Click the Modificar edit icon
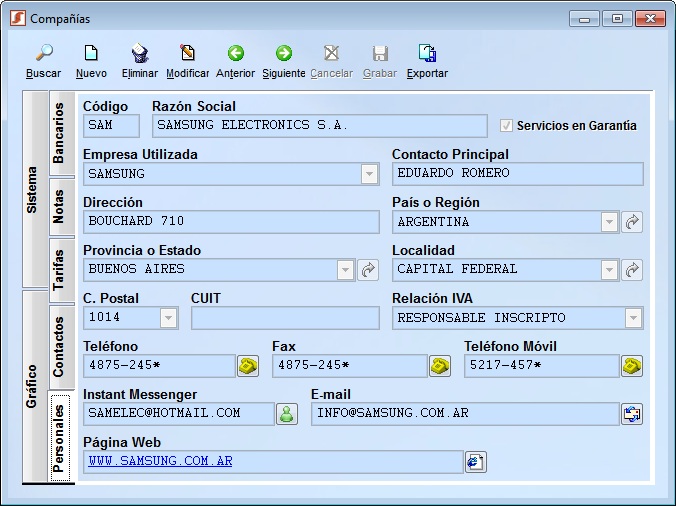The image size is (676, 506). [x=187, y=54]
